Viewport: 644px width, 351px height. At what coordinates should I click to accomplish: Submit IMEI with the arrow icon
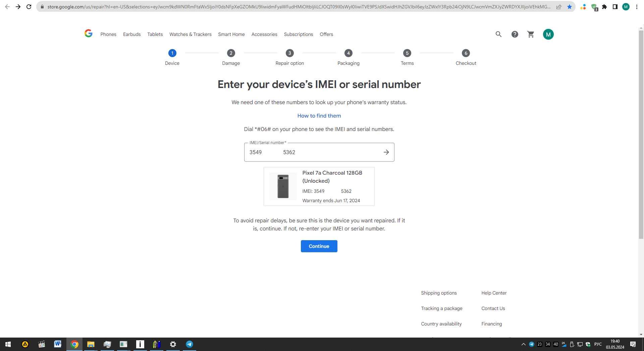click(x=386, y=152)
